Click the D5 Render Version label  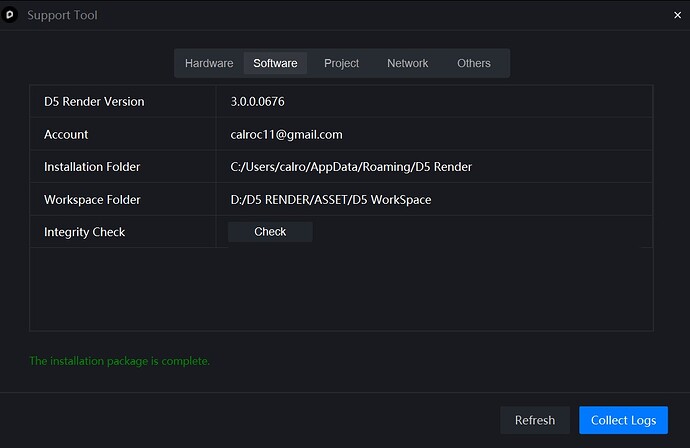point(94,102)
